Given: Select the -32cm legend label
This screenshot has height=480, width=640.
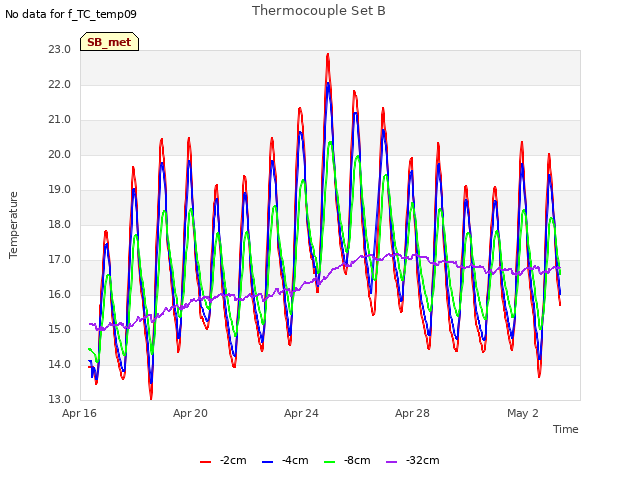Looking at the screenshot, I should click(x=422, y=460).
